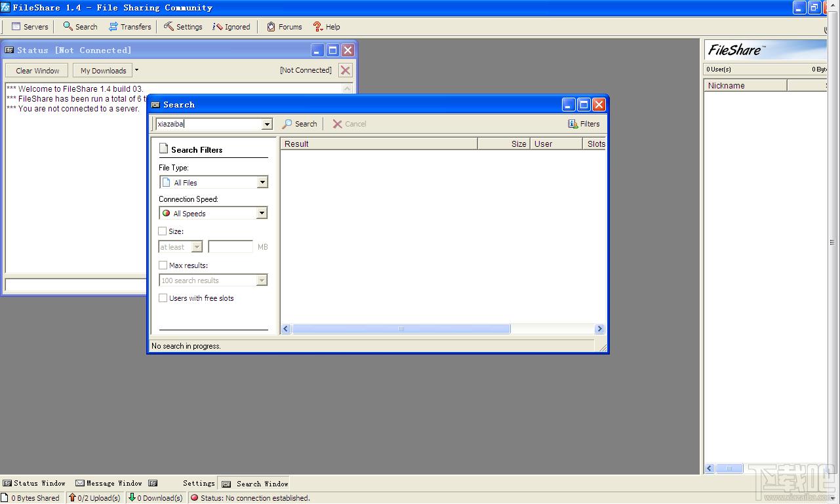Click the red X disconnect icon in Status window
Viewport: 840px width, 504px height.
pos(346,70)
